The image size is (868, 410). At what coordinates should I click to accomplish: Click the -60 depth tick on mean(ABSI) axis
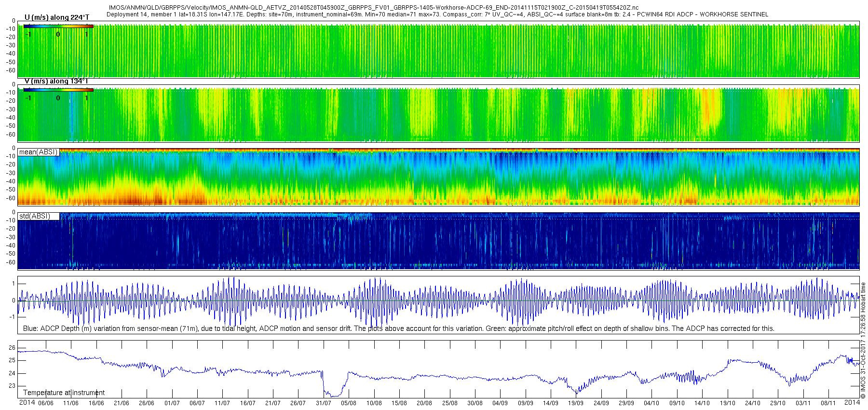point(11,198)
